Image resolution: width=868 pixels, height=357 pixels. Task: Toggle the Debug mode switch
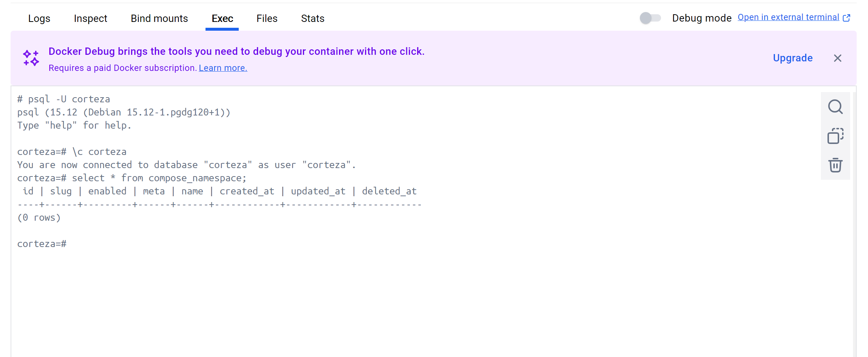[650, 18]
